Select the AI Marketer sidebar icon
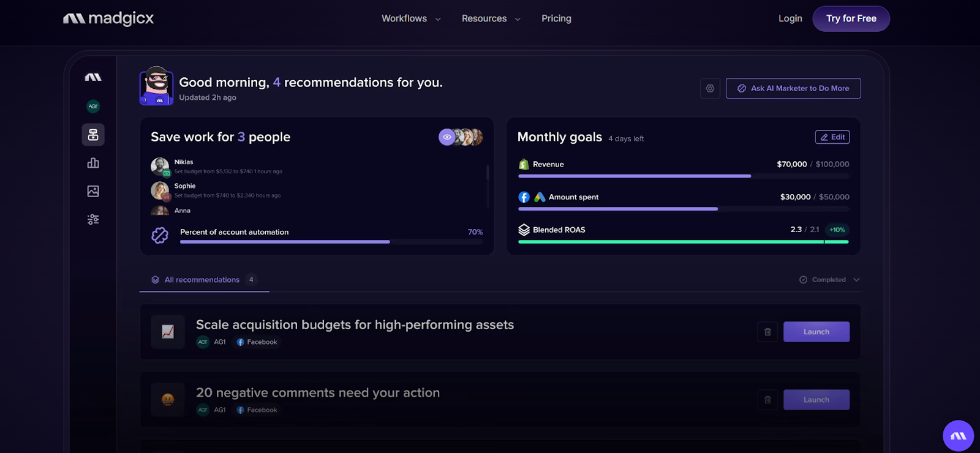Image resolution: width=980 pixels, height=453 pixels. coord(93,135)
